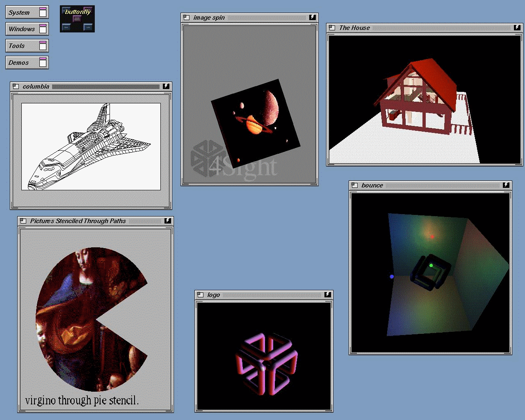Click lightning icon on image spin title bar
The height and width of the screenshot is (420, 525).
click(312, 17)
